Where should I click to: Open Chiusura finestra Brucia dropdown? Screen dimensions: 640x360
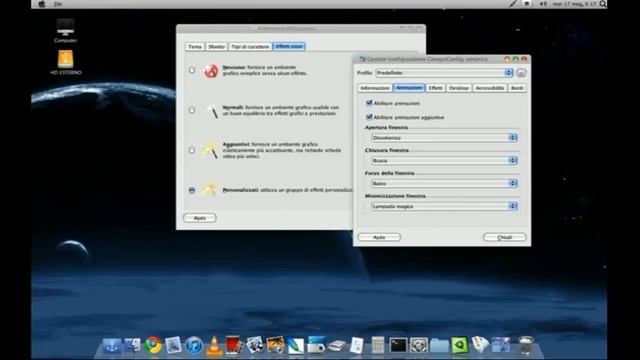pyautogui.click(x=444, y=161)
